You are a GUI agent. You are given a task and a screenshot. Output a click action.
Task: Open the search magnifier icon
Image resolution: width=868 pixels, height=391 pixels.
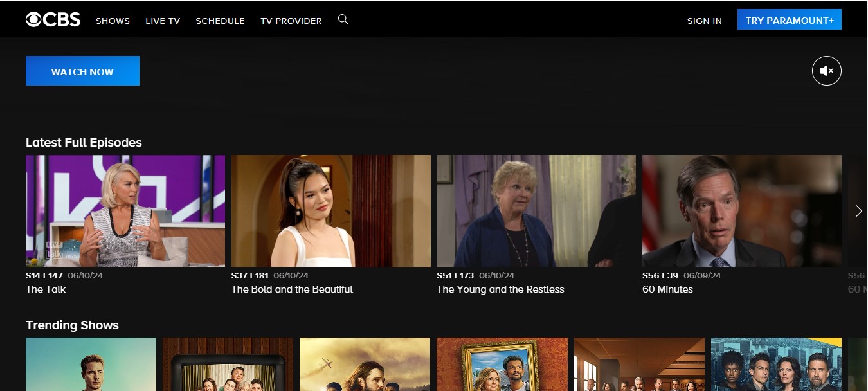coord(343,20)
